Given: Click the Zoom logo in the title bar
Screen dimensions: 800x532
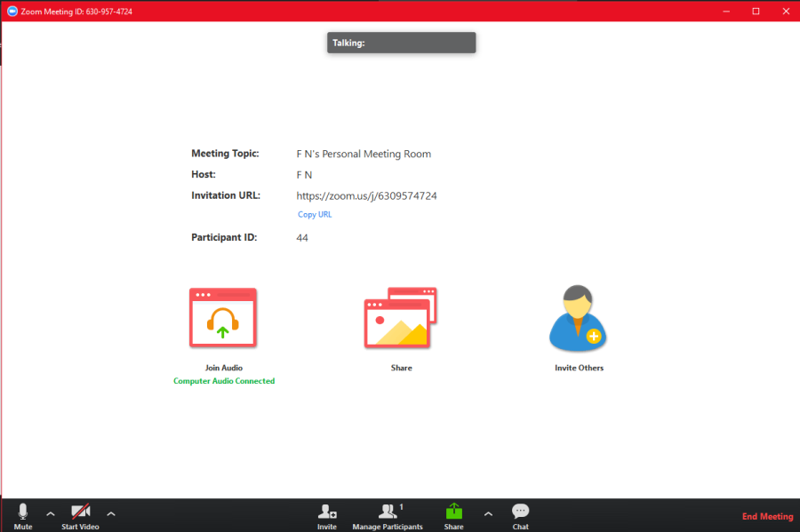Looking at the screenshot, I should 12,12.
